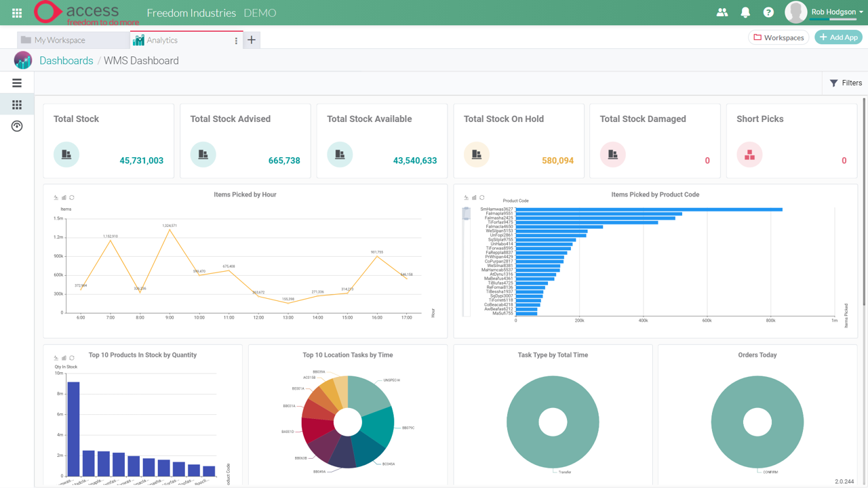Expand the hamburger menu in the left sidebar

click(x=17, y=83)
